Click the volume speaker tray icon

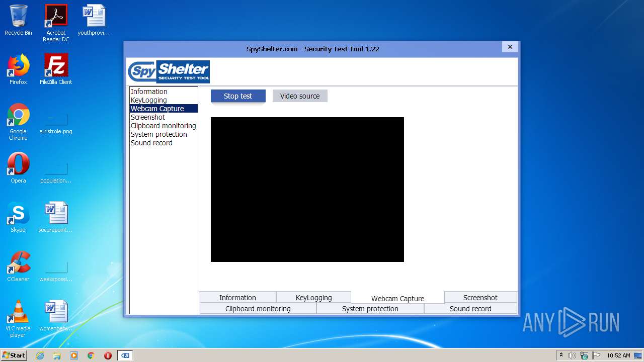(x=572, y=355)
